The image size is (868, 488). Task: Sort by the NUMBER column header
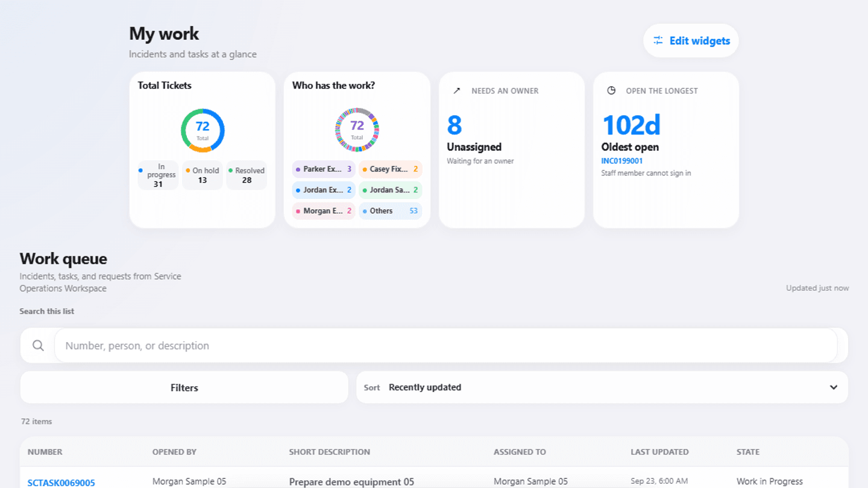pos(45,452)
